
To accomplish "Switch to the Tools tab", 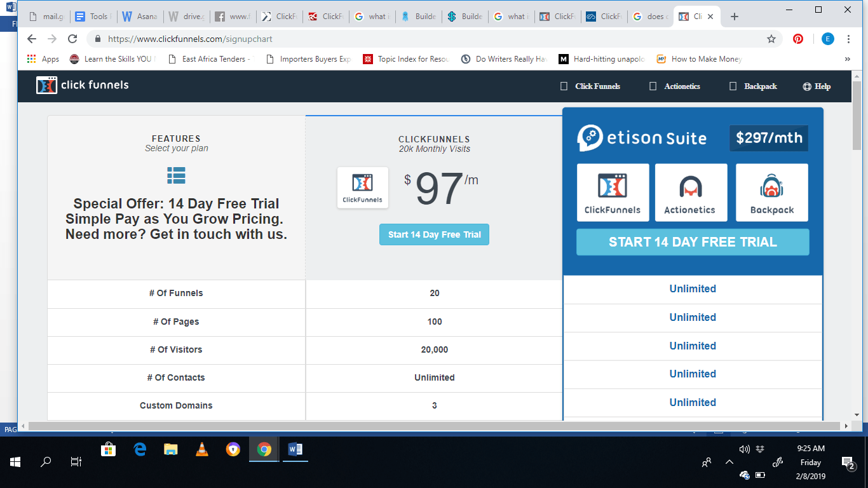I will [92, 17].
